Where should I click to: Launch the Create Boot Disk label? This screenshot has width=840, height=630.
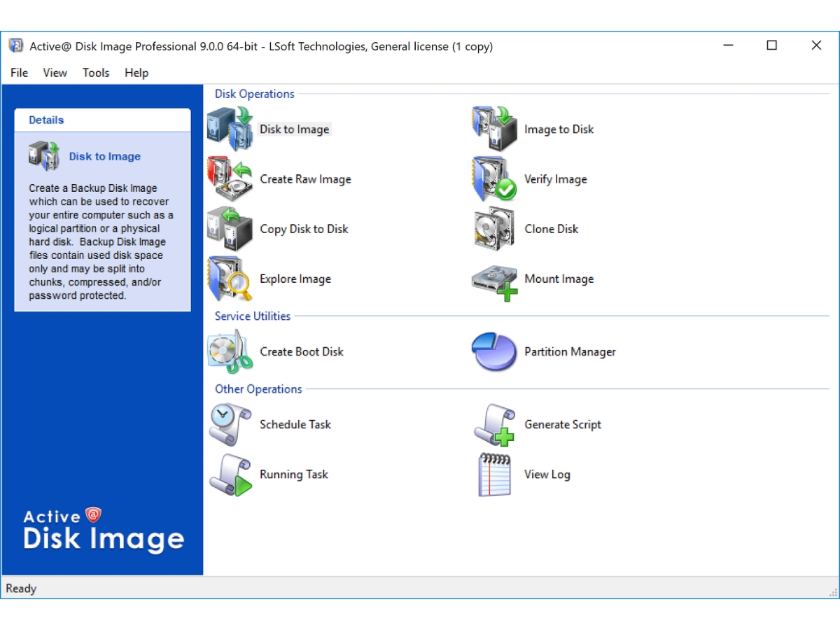[x=302, y=351]
